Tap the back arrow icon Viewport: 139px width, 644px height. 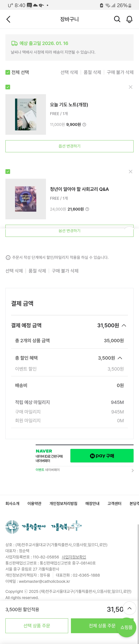8,19
